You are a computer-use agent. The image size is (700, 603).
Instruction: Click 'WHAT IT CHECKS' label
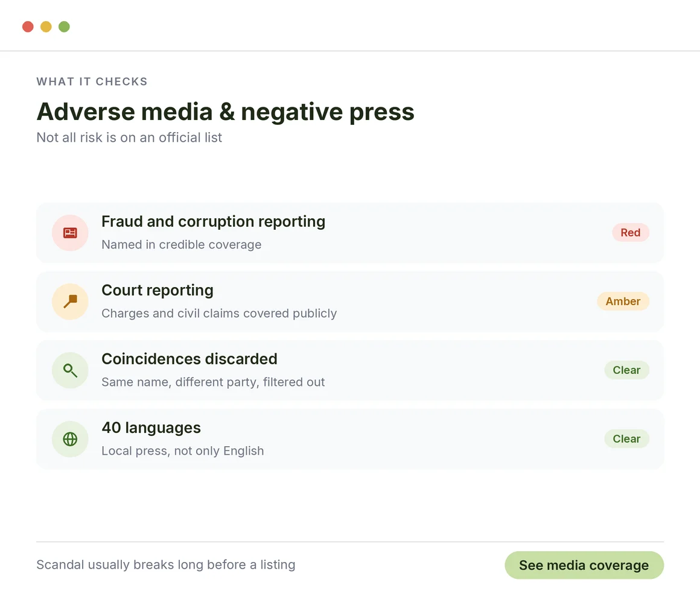[x=92, y=81]
